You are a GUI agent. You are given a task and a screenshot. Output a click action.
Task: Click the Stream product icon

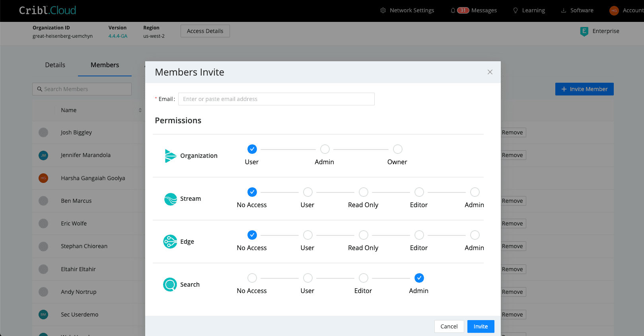click(171, 199)
